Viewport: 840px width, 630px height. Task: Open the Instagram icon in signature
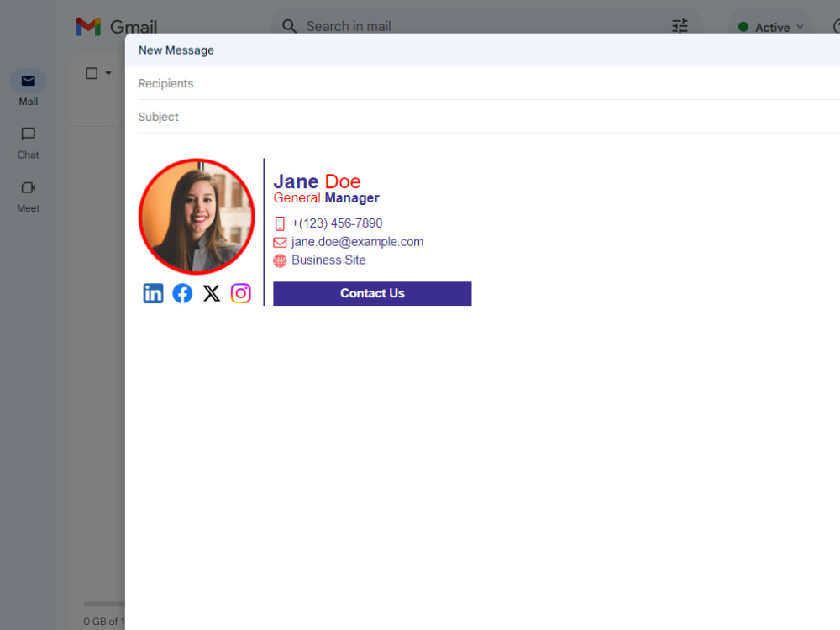point(241,293)
